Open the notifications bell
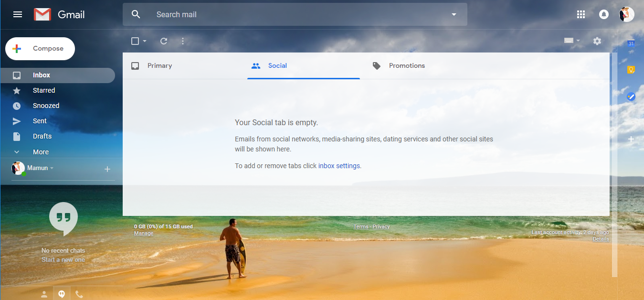The height and width of the screenshot is (300, 644). coord(603,14)
